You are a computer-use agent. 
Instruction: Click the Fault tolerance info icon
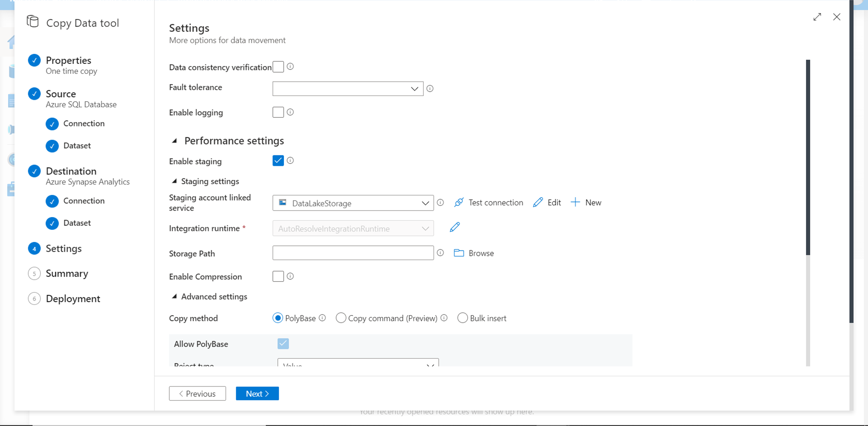[430, 89]
